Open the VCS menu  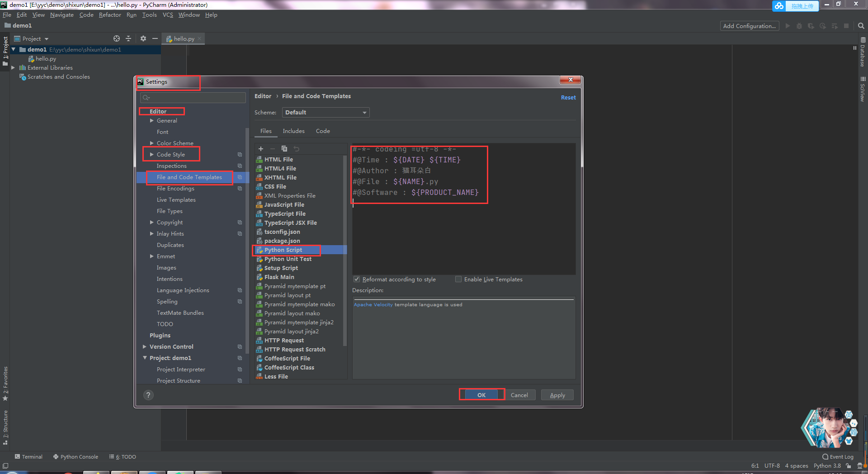point(168,15)
